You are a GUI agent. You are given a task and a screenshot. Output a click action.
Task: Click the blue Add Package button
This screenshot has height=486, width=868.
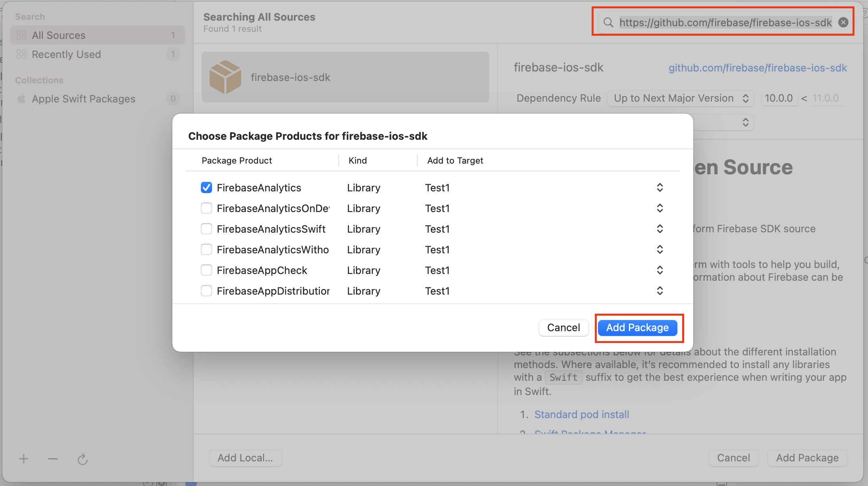click(x=637, y=328)
